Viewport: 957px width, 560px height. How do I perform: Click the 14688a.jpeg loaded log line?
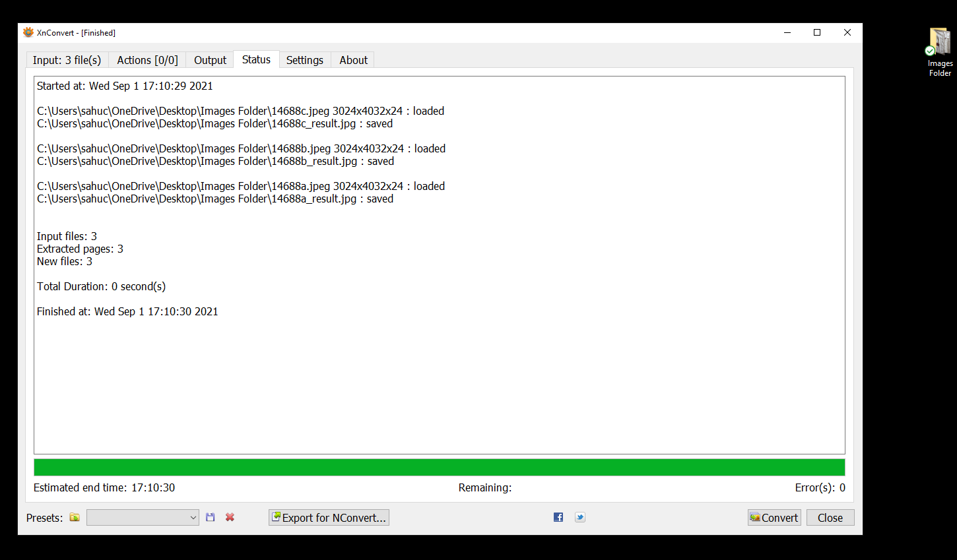pyautogui.click(x=241, y=186)
